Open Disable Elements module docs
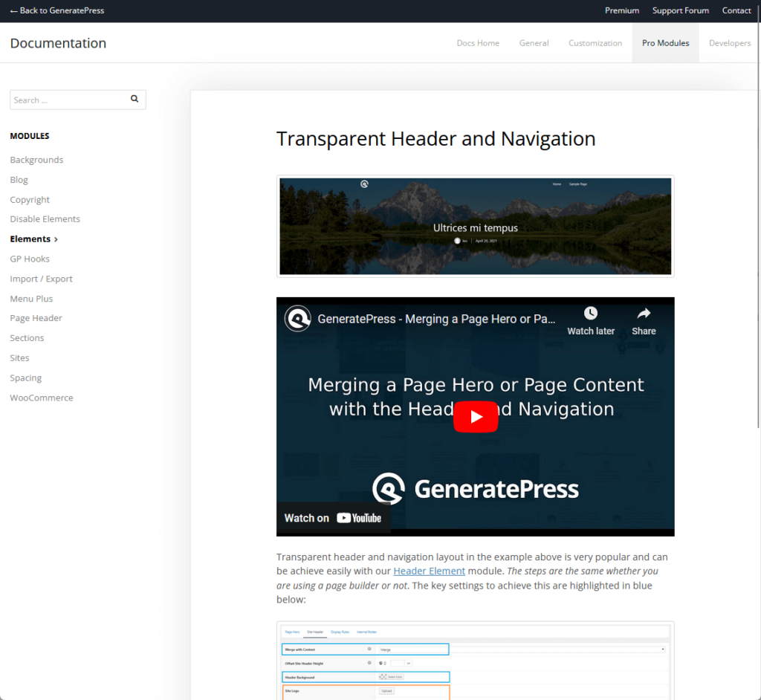The image size is (761, 700). click(45, 219)
